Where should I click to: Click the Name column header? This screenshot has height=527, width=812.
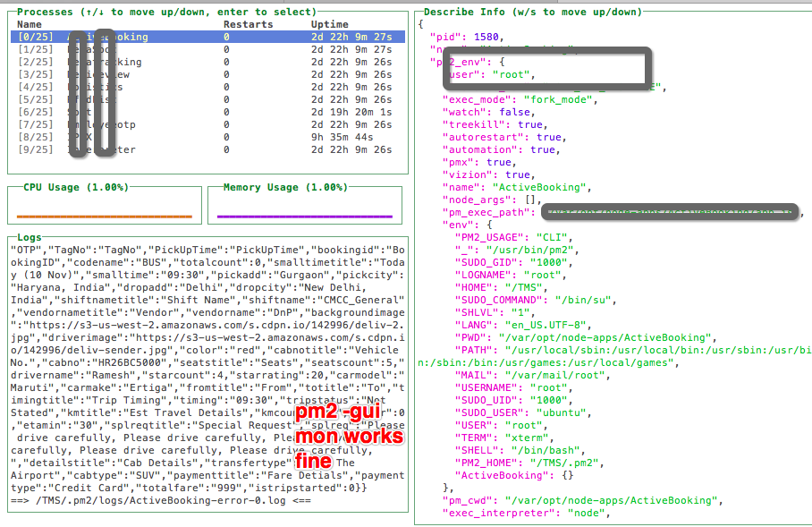click(x=29, y=24)
